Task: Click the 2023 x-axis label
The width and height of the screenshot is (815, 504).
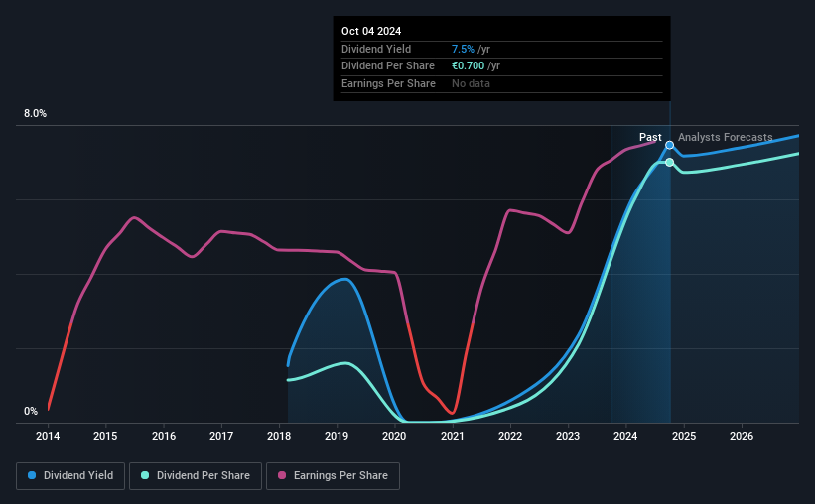Action: tap(568, 436)
